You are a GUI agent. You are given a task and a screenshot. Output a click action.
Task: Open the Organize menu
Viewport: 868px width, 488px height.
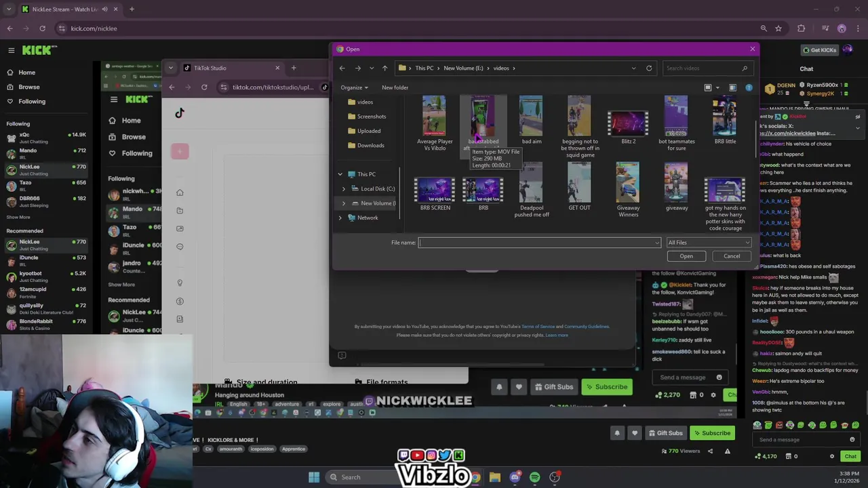click(354, 87)
